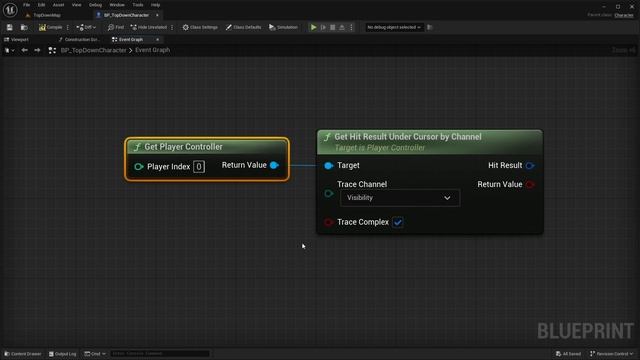Click BP_TopDownCharacter in the breadcrumb
This screenshot has height=360, width=640.
tap(93, 50)
